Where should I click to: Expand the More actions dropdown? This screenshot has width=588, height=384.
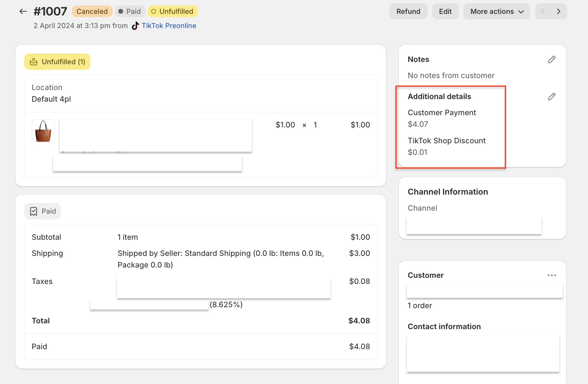[496, 12]
